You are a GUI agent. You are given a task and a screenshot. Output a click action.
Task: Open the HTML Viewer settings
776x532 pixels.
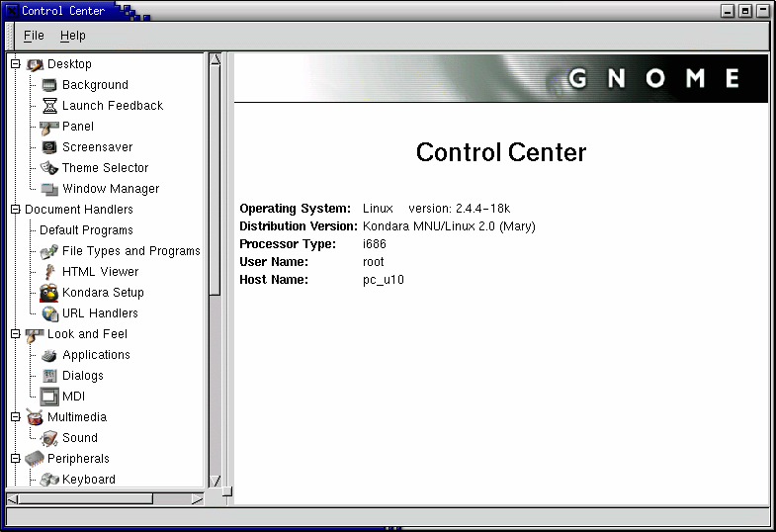pos(100,272)
